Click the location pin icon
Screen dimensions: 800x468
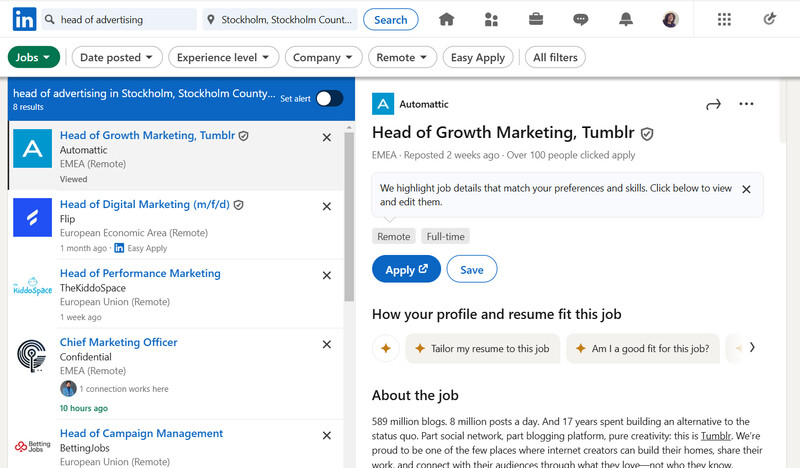coord(211,20)
